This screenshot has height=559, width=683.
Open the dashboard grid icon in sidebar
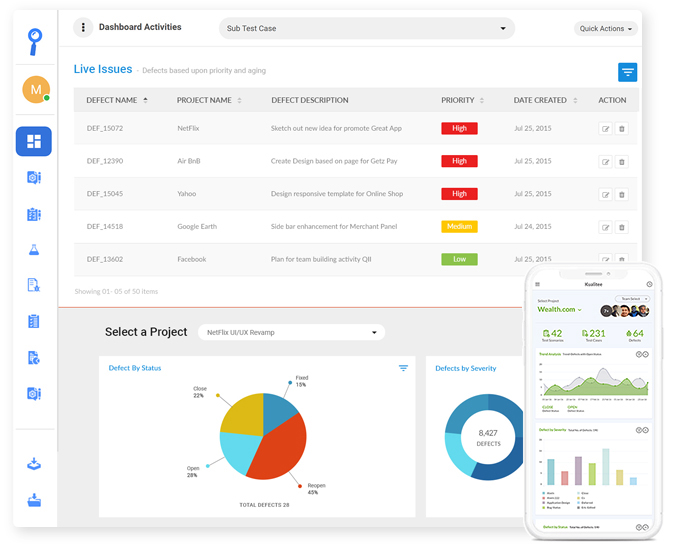click(34, 141)
